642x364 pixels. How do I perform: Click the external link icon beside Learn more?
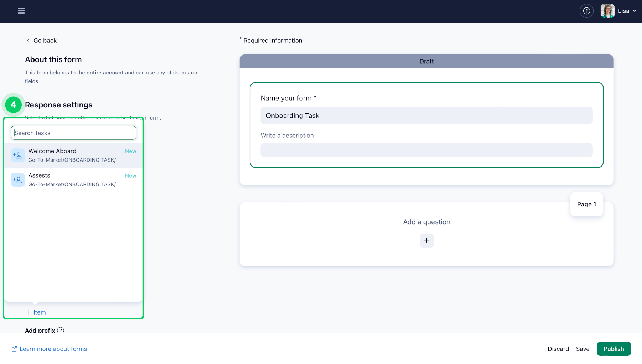pyautogui.click(x=14, y=349)
